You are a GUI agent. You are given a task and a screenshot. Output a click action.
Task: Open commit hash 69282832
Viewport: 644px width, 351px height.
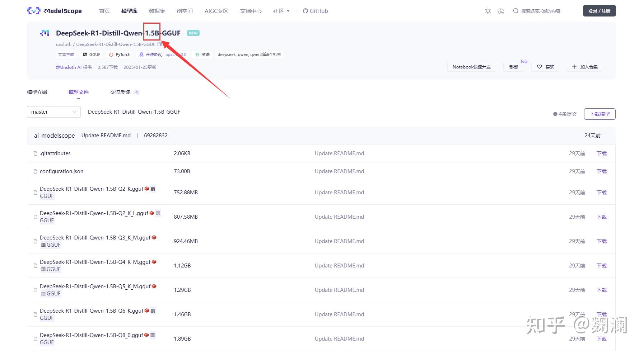[x=156, y=136]
